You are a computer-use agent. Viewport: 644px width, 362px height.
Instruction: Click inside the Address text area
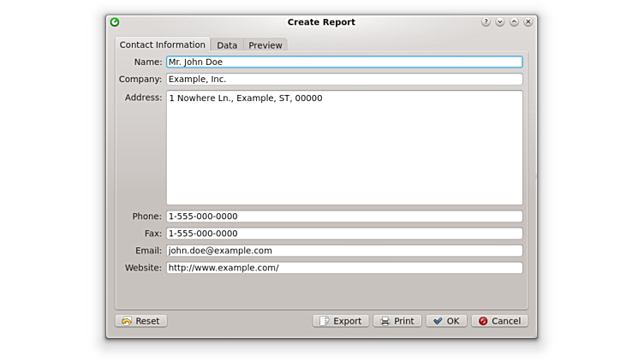tap(343, 147)
